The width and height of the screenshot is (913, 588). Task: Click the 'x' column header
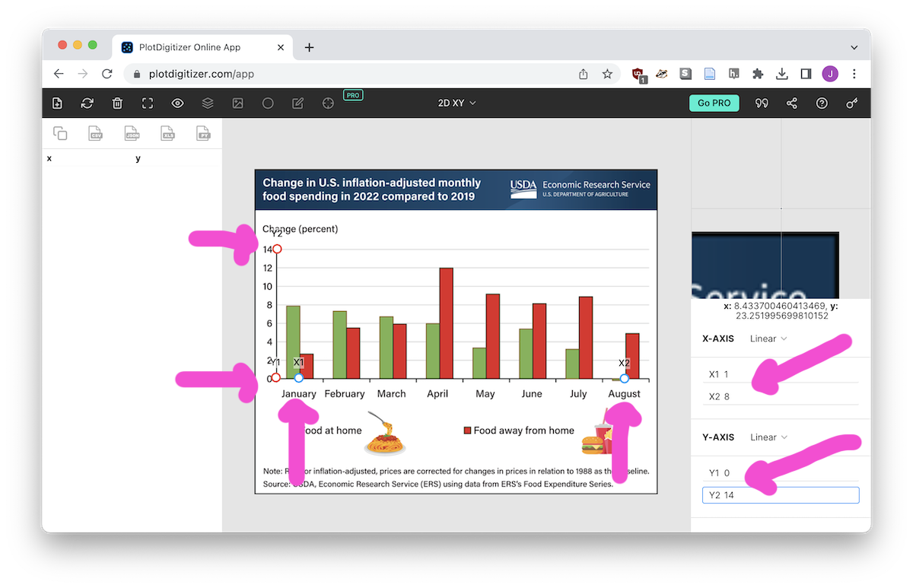pos(49,158)
